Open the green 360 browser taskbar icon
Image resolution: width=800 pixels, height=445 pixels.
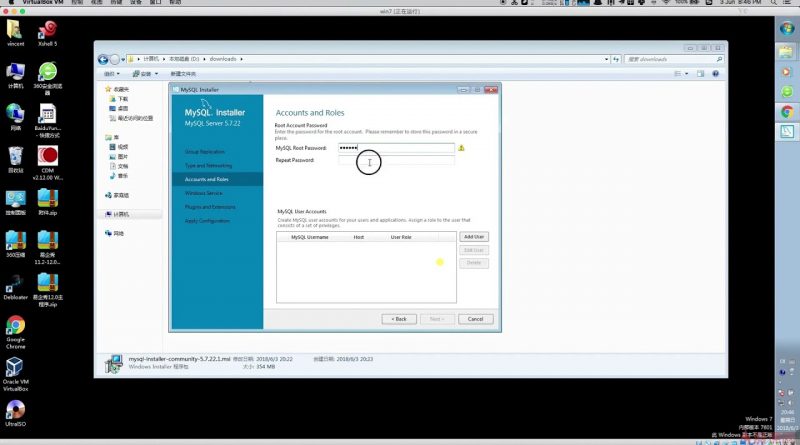(786, 92)
